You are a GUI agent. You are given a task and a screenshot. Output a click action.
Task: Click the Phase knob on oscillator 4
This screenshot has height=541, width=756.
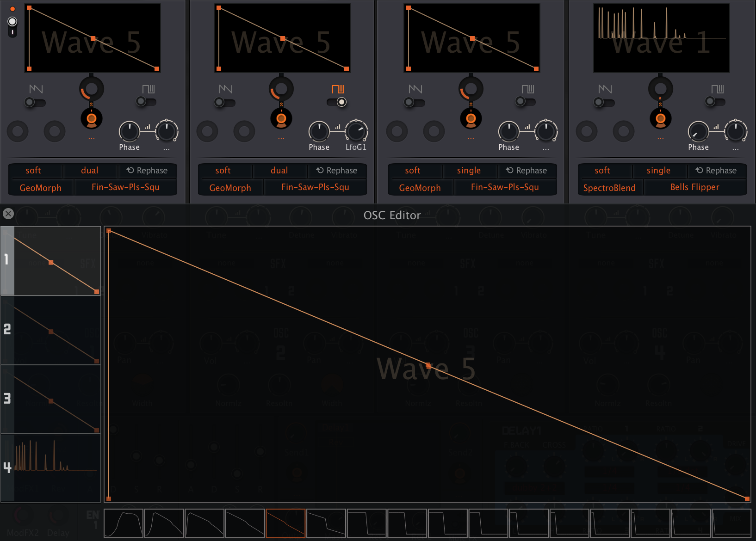point(699,132)
